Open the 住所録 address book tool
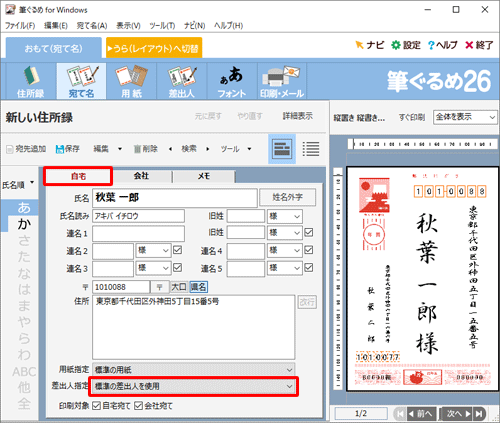Screen dimensions: 500x423 pyautogui.click(x=31, y=81)
